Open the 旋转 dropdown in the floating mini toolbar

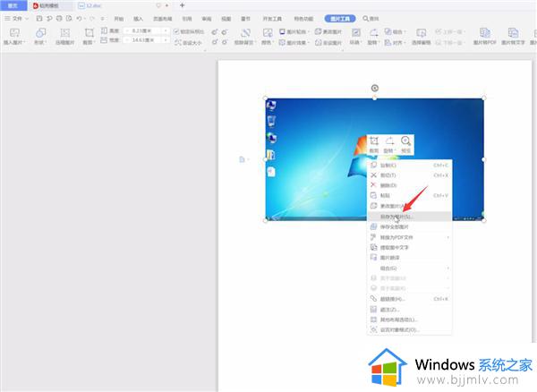389,145
